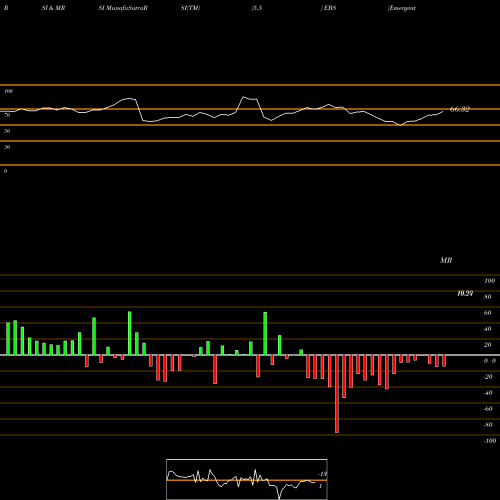Click the ') EBS' ticker text in the header

click(x=328, y=8)
